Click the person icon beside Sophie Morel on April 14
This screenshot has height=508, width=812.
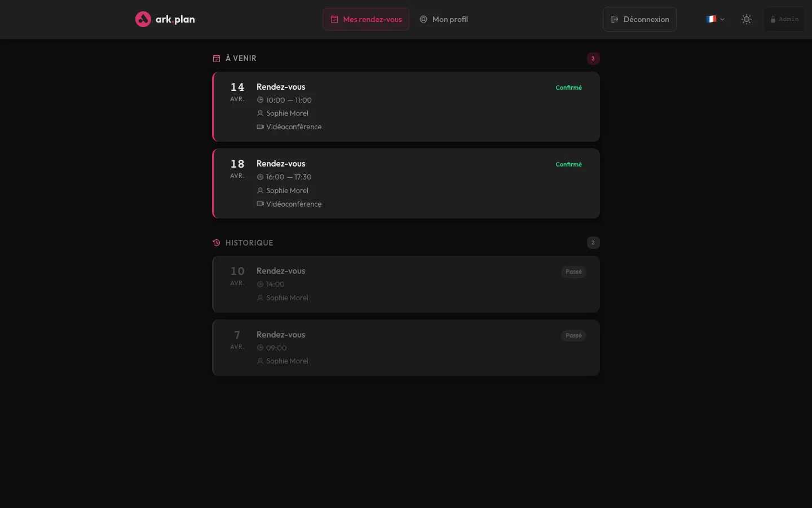[260, 113]
